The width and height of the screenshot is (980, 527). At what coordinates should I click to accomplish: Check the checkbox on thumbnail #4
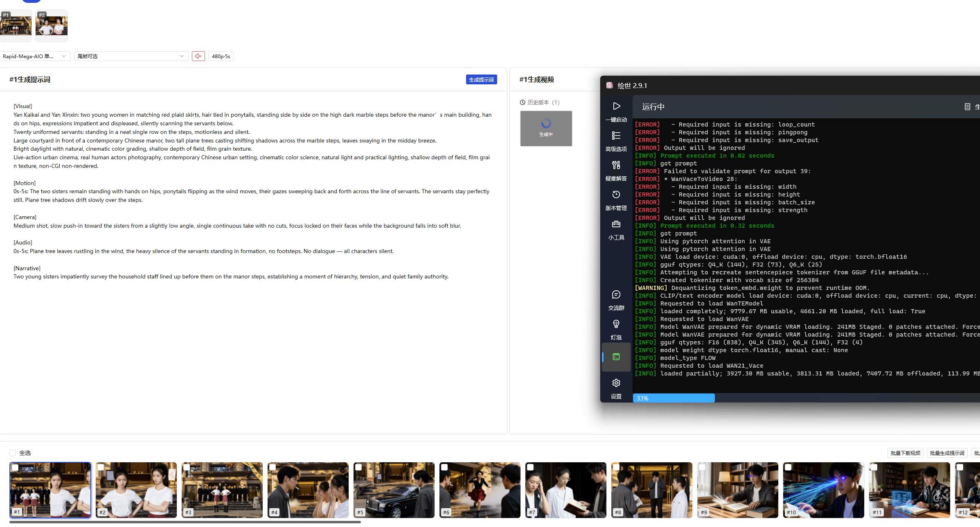[273, 467]
